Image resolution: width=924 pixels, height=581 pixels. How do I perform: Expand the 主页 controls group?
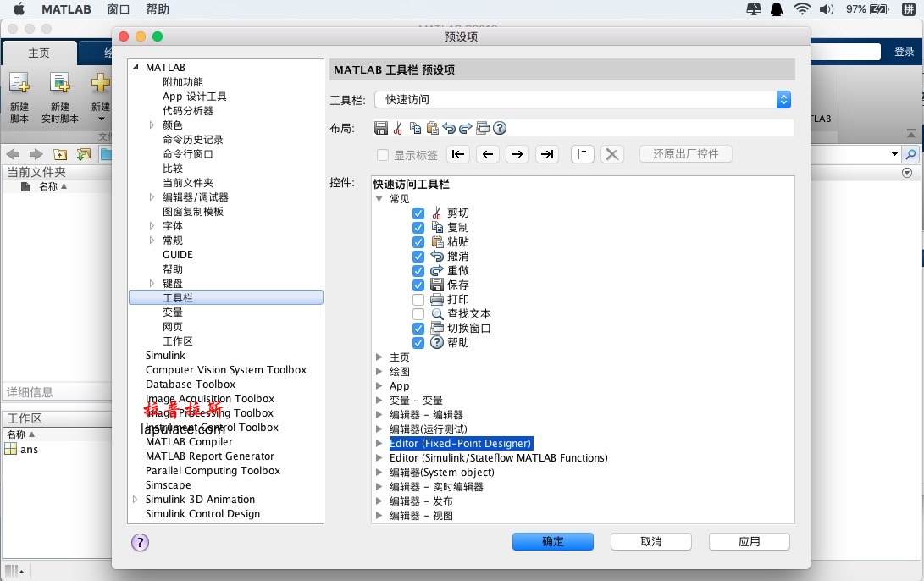coord(379,357)
